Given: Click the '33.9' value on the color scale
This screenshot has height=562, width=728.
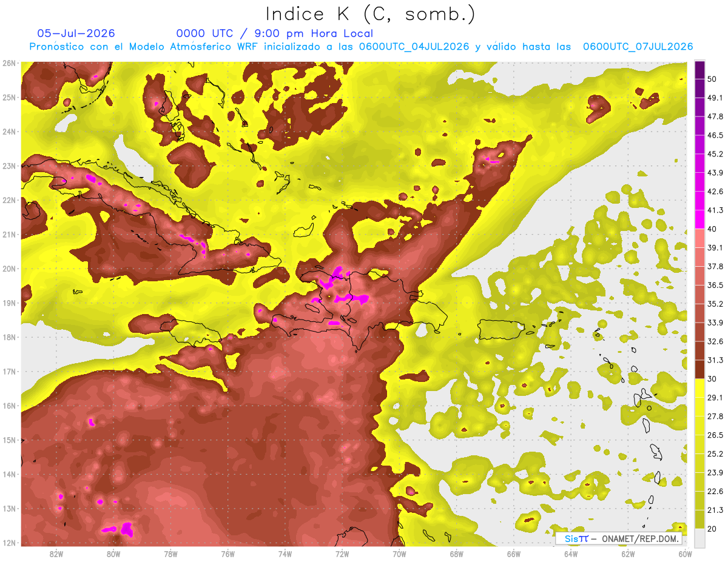Looking at the screenshot, I should 715,323.
